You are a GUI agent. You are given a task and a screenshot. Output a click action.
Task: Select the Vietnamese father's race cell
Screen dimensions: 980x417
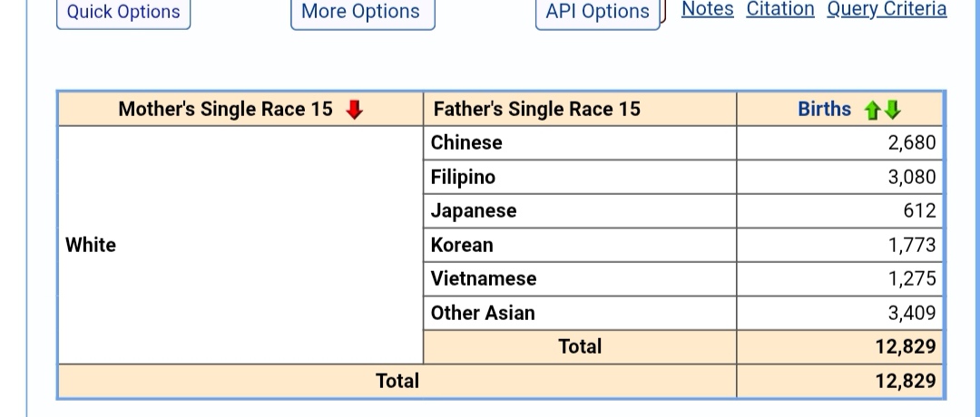click(484, 278)
